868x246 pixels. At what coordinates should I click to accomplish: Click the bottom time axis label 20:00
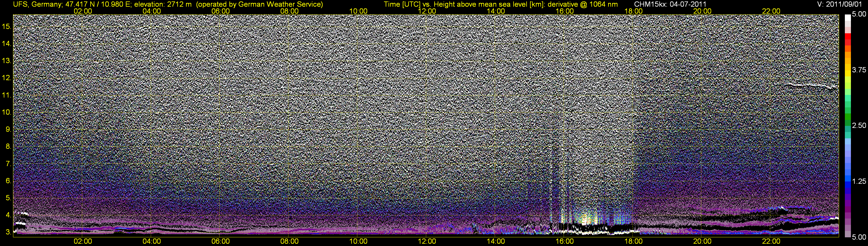[702, 241]
